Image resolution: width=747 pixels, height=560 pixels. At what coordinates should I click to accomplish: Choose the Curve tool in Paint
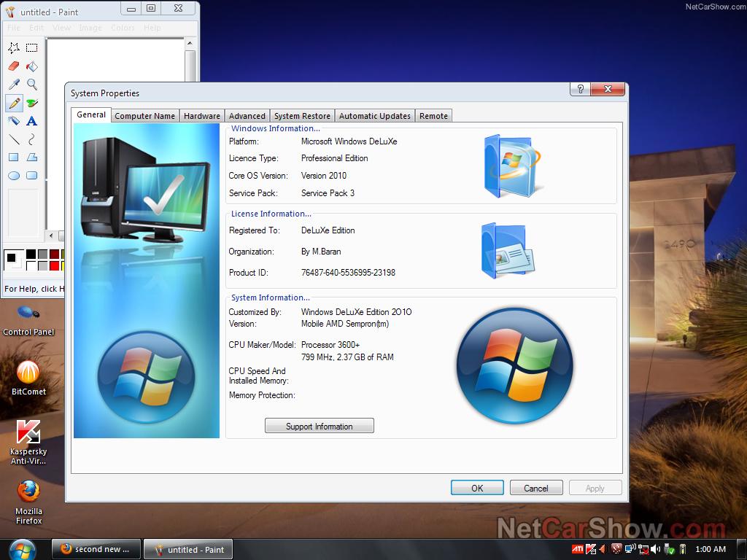[x=32, y=139]
